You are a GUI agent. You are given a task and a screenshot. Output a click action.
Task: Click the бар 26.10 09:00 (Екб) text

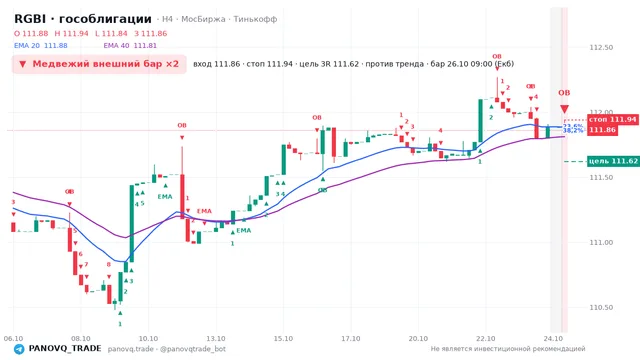[x=472, y=64]
